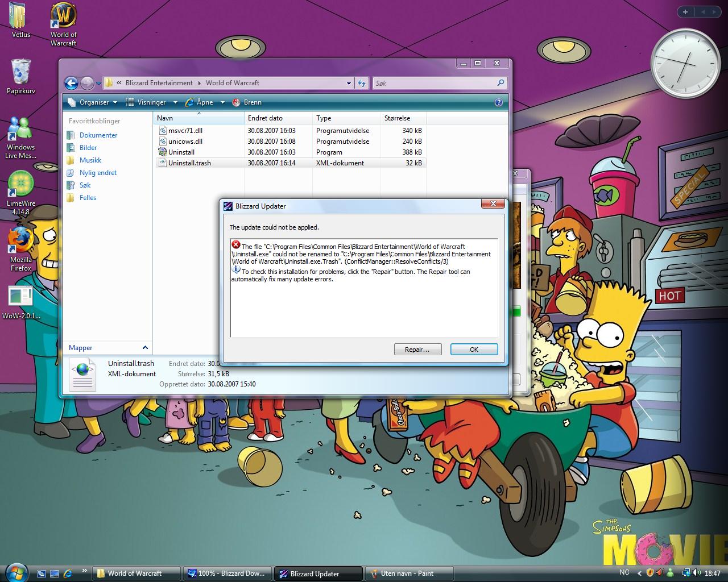This screenshot has width=728, height=582.
Task: Open the WoW-2.0.1 patch file icon
Action: pyautogui.click(x=20, y=297)
